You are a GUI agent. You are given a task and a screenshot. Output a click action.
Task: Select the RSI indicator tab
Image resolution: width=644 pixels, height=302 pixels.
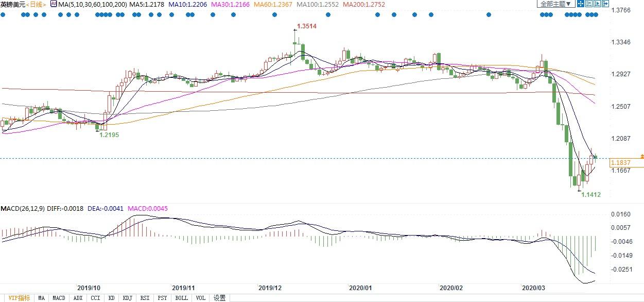(x=145, y=298)
